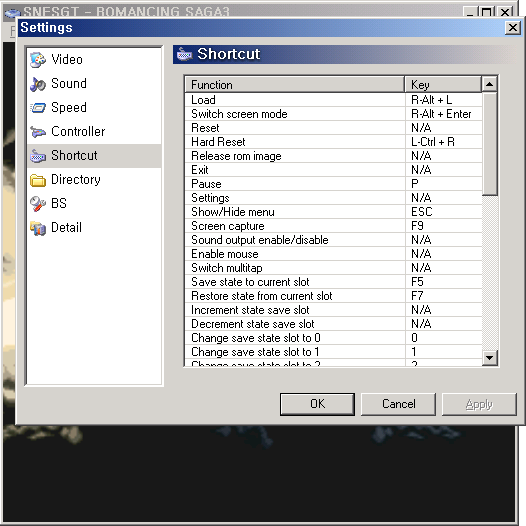Select the Pause function row

pos(333,184)
